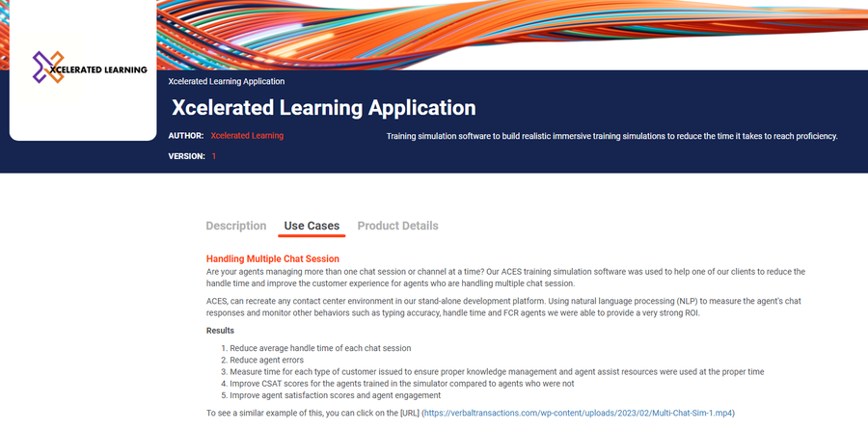Open the Multi-Chat-Sim-1.mp4 video URL
The height and width of the screenshot is (430, 868).
point(578,413)
